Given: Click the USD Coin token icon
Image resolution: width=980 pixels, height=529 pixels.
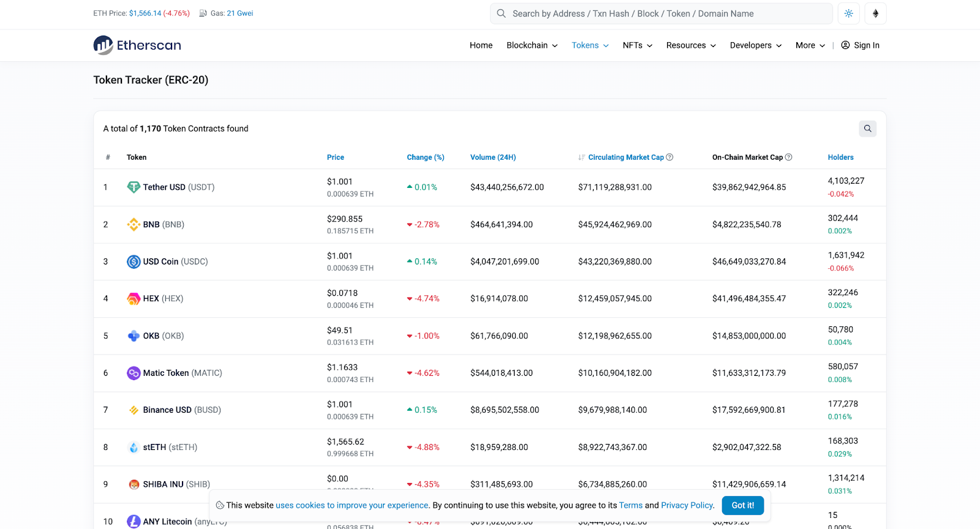Looking at the screenshot, I should point(134,261).
